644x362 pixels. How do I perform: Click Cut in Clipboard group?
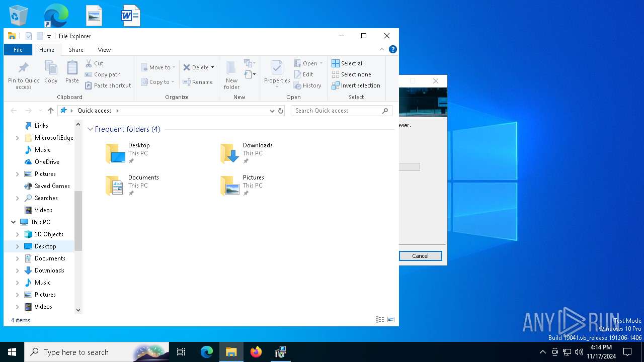click(x=94, y=63)
